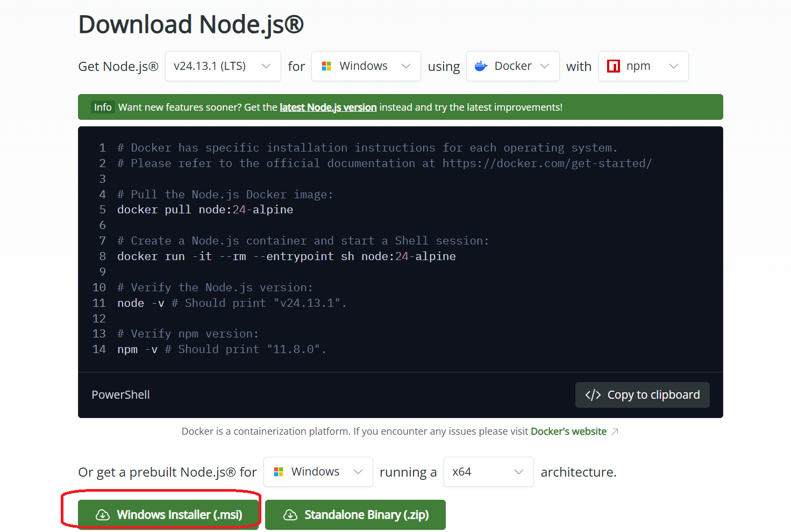Open the Docker's website link

(x=568, y=432)
